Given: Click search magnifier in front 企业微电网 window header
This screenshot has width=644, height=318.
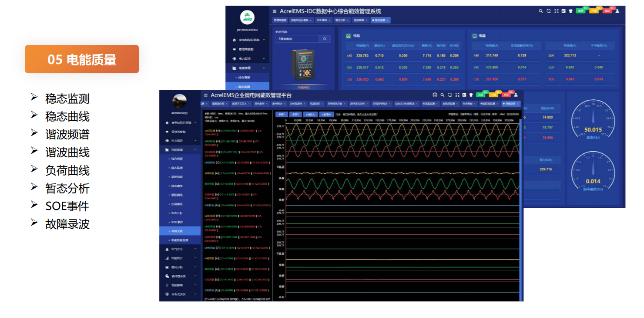Looking at the screenshot, I should coord(443,95).
